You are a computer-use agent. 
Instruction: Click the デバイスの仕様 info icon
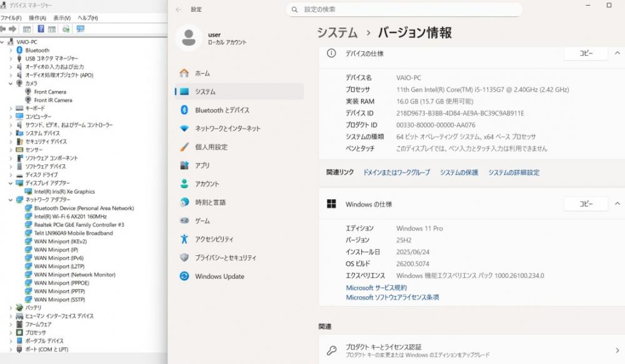(x=331, y=53)
